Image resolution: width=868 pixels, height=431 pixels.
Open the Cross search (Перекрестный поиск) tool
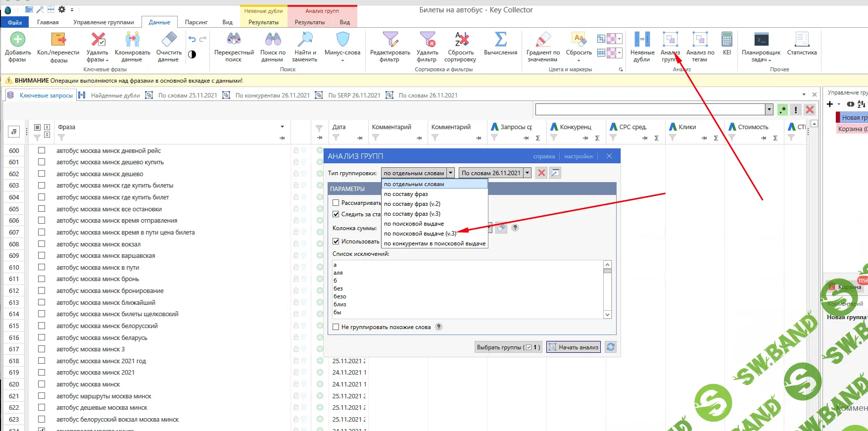234,40
